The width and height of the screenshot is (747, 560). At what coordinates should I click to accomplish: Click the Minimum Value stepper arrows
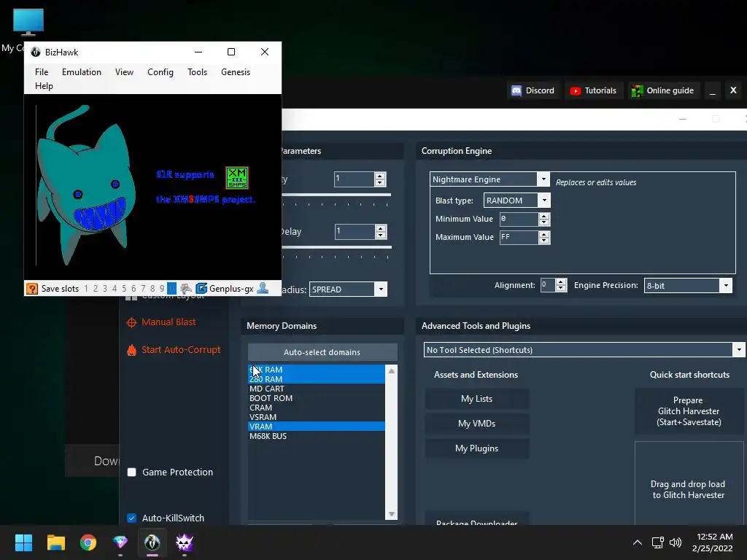click(x=544, y=219)
